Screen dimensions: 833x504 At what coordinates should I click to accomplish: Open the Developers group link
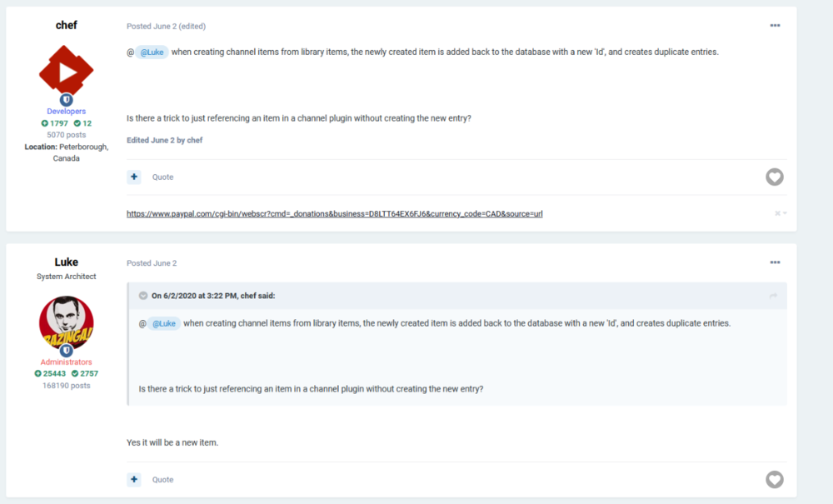pyautogui.click(x=67, y=111)
